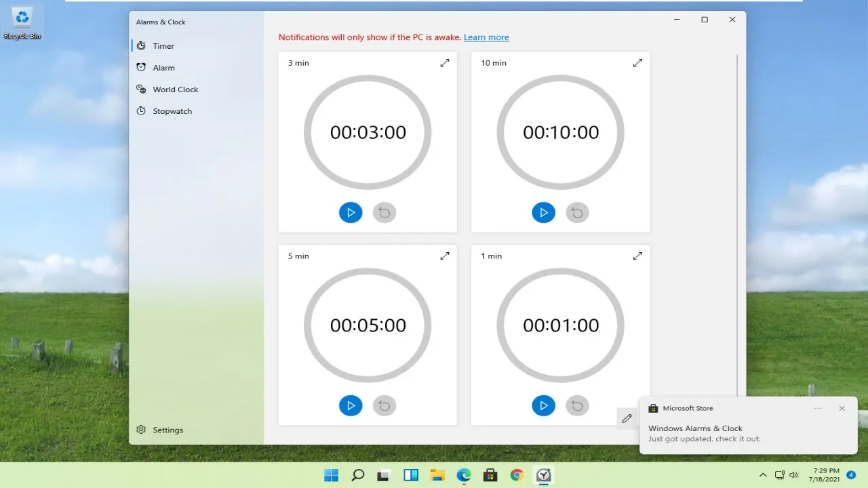Start the 3 min timer

351,213
